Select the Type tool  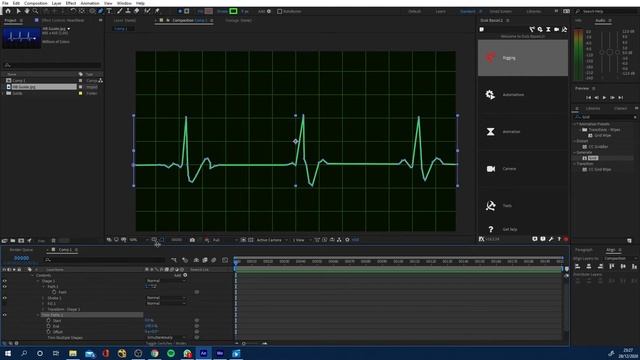[109, 11]
